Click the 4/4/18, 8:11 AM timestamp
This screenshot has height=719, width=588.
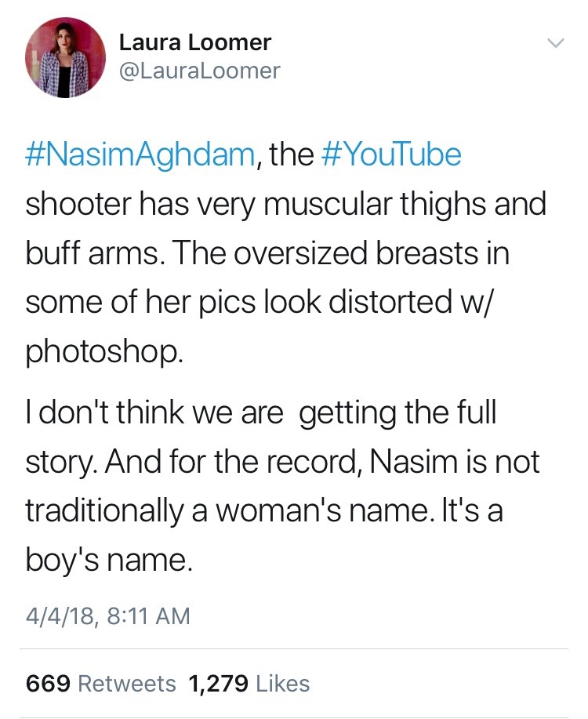point(108,616)
